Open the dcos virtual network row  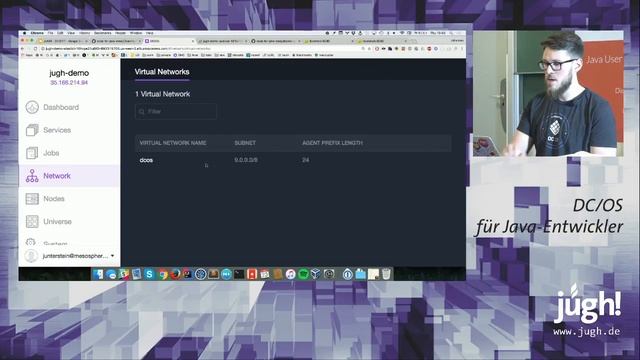pyautogui.click(x=293, y=160)
